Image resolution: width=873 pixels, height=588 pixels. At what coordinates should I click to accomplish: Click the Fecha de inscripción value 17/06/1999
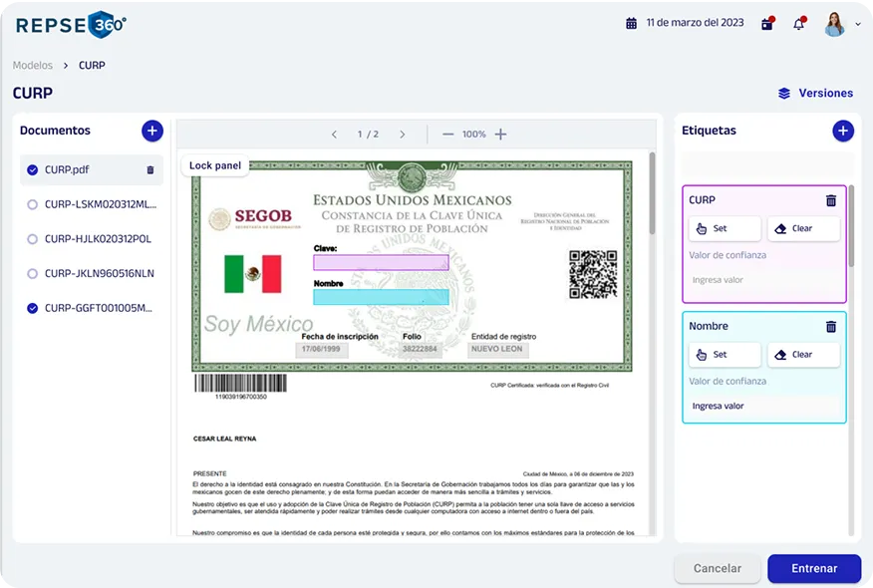click(321, 349)
